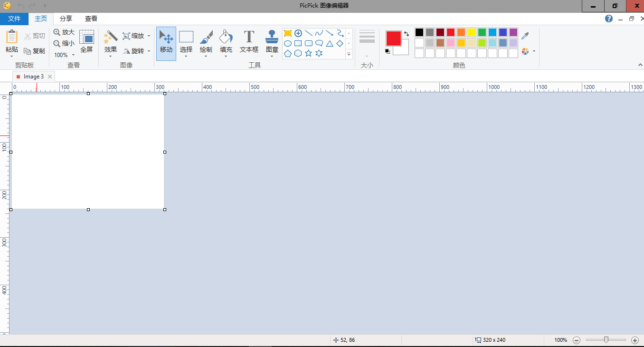Reset to default black-white colors

388,51
